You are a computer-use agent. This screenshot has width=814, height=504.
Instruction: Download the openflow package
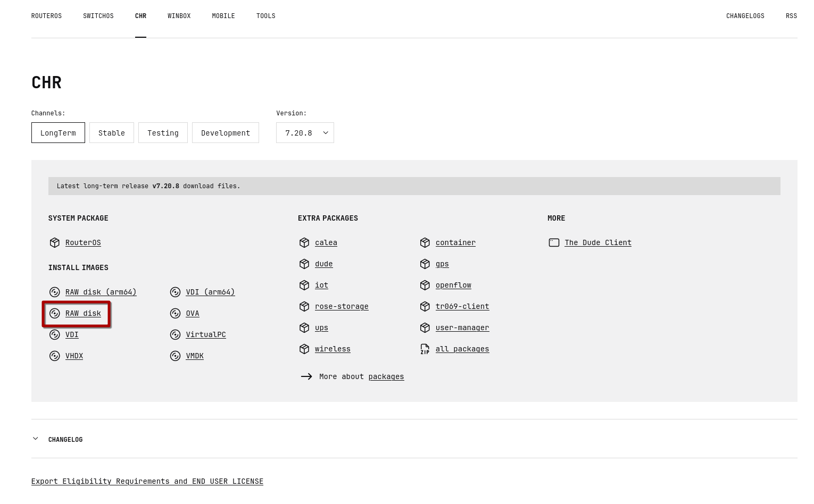coord(453,285)
